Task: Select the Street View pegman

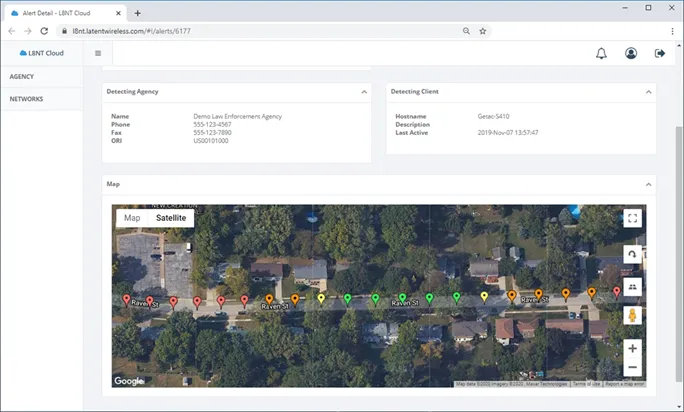Action: coord(632,315)
